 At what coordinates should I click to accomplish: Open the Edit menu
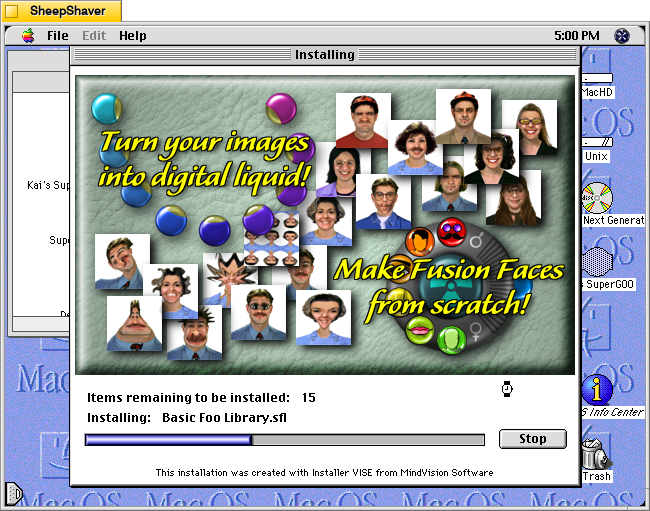click(x=94, y=36)
